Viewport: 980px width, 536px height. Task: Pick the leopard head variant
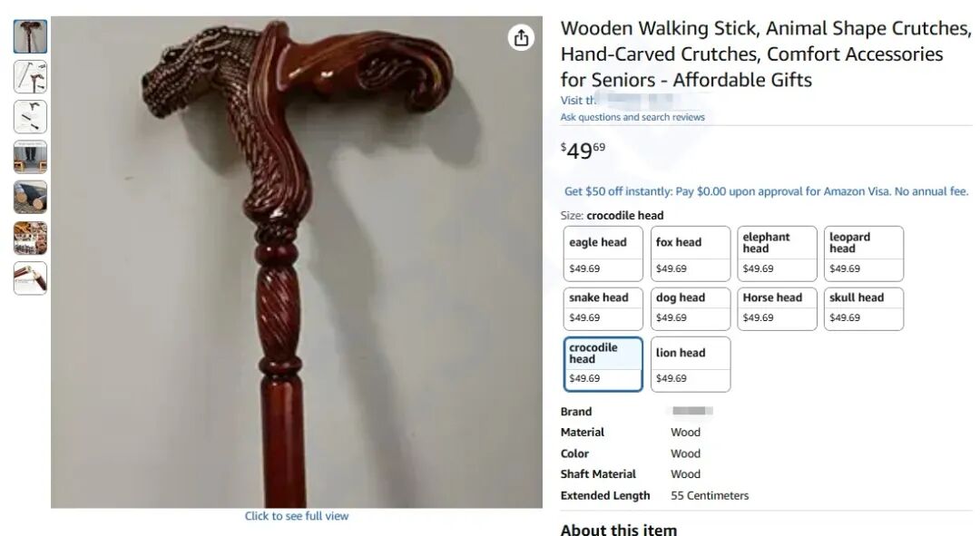pos(864,254)
